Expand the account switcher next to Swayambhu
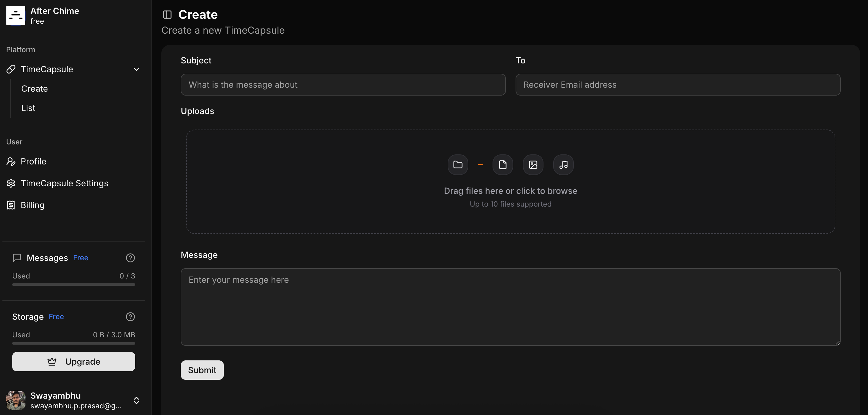Viewport: 868px width, 415px height. tap(137, 400)
